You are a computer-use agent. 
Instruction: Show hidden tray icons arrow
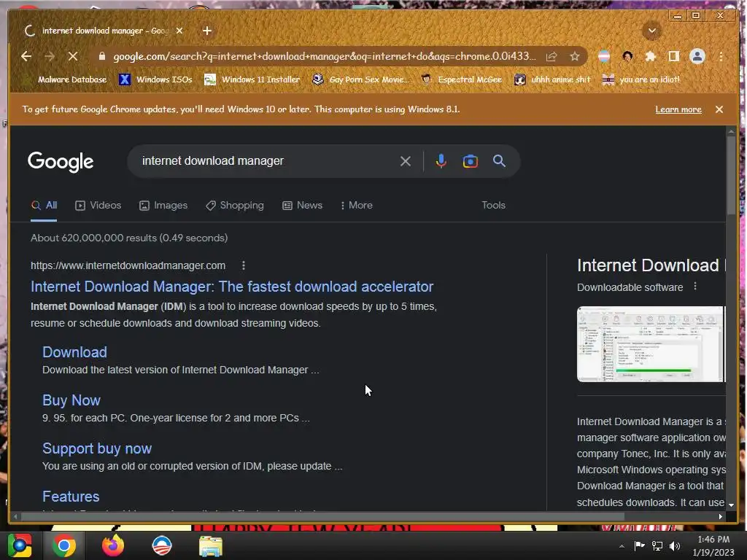(622, 545)
